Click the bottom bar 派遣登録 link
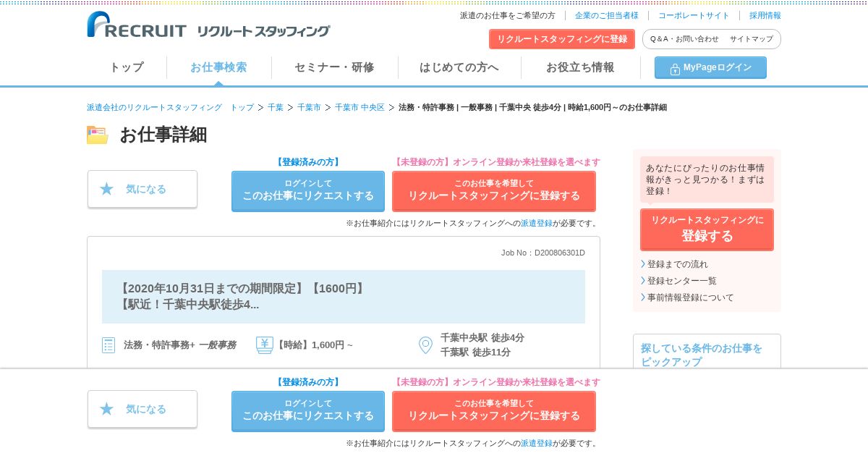 coord(537,443)
